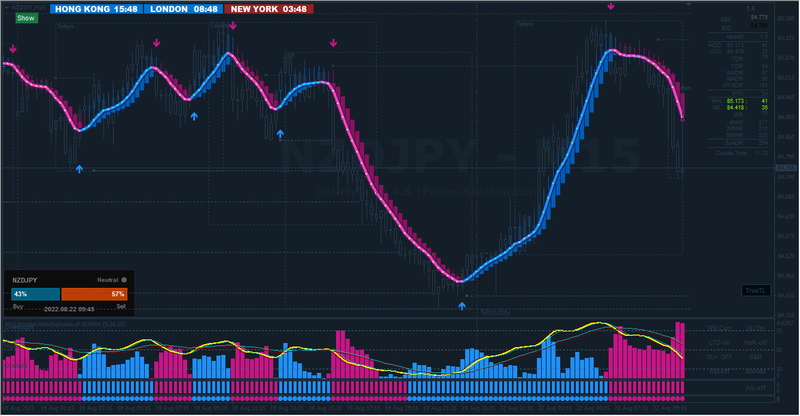Click the Monday day separator label
Image resolution: width=800 pixels, height=416 pixels.
(x=495, y=312)
